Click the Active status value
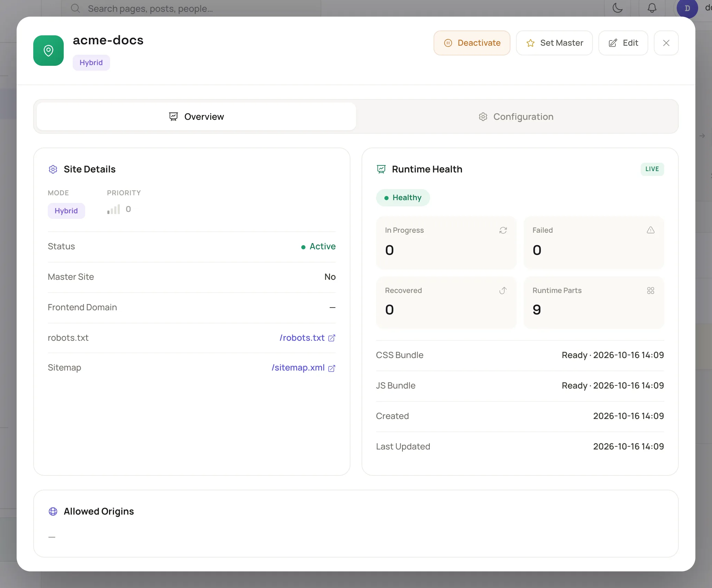 pyautogui.click(x=318, y=247)
